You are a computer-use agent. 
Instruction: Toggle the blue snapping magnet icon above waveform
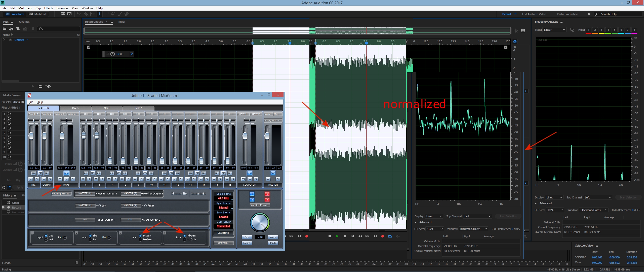515,42
